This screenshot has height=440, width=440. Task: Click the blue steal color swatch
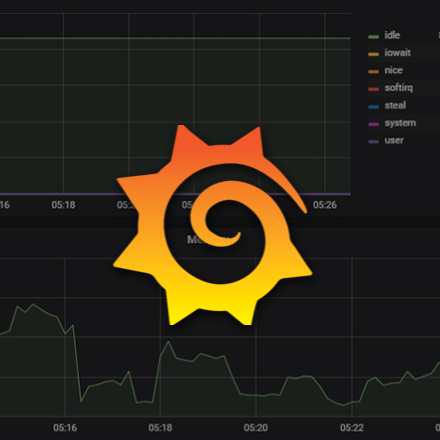373,107
